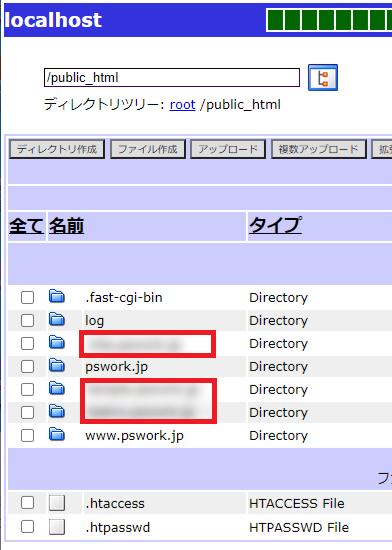Follow the root directory tree link
Screen dimensions: 392x550
pos(182,105)
